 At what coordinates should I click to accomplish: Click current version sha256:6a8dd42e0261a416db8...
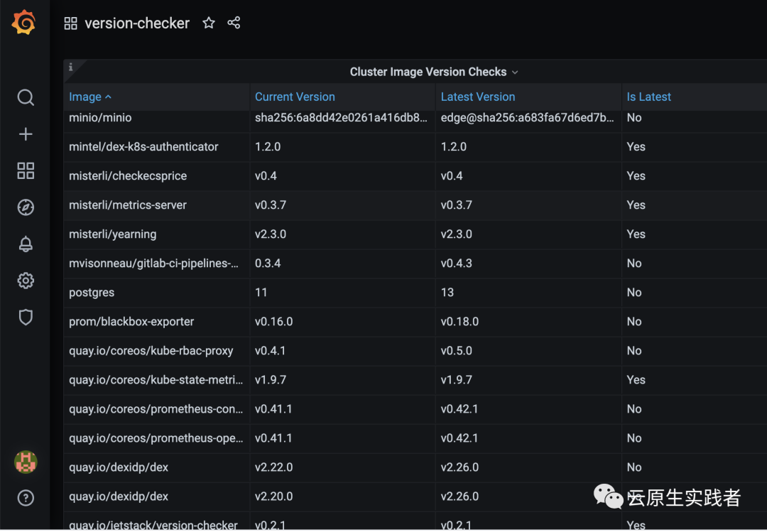click(341, 117)
